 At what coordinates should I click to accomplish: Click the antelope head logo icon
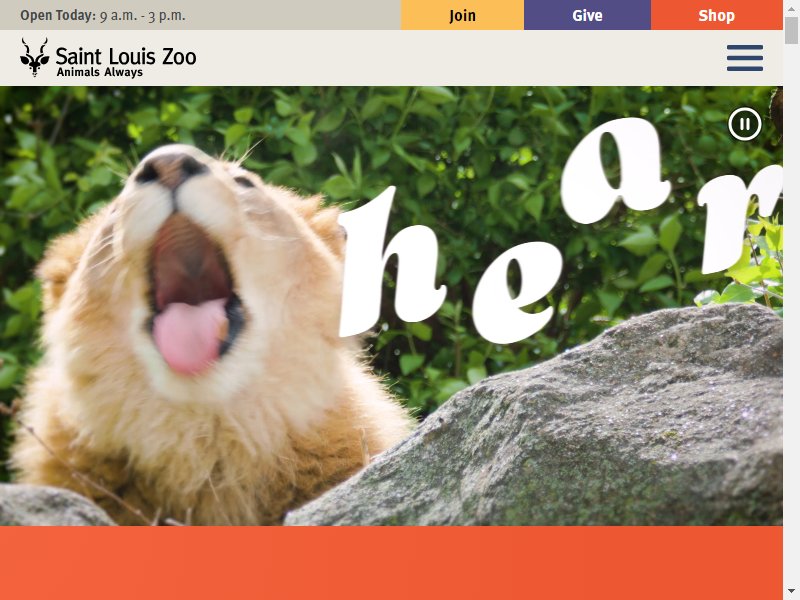tap(34, 57)
